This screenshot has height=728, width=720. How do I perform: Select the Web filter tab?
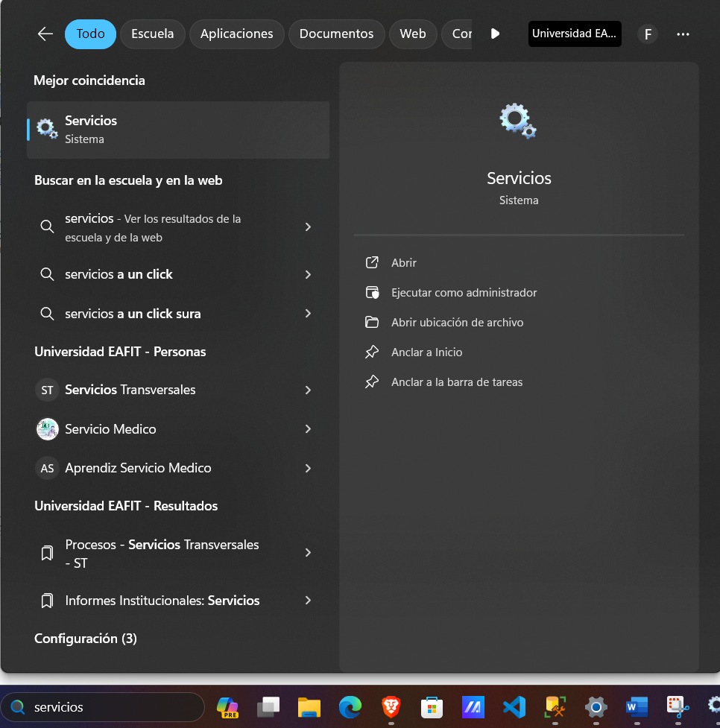point(412,34)
